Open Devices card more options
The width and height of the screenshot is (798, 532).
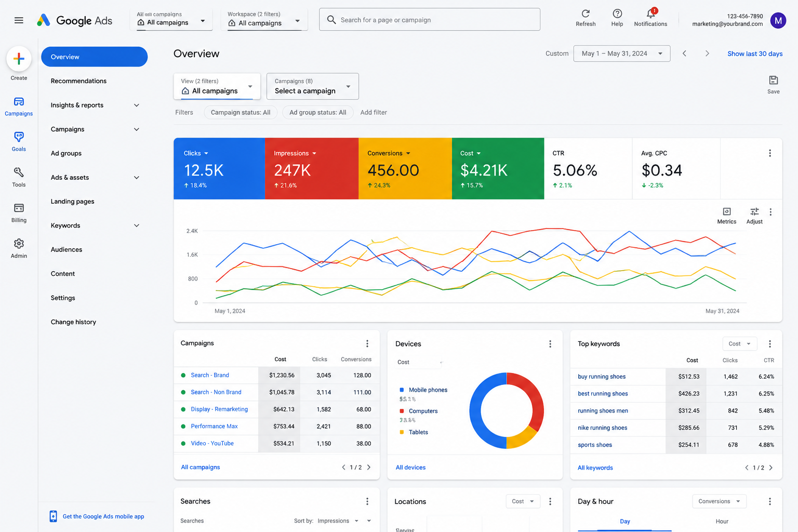click(550, 344)
